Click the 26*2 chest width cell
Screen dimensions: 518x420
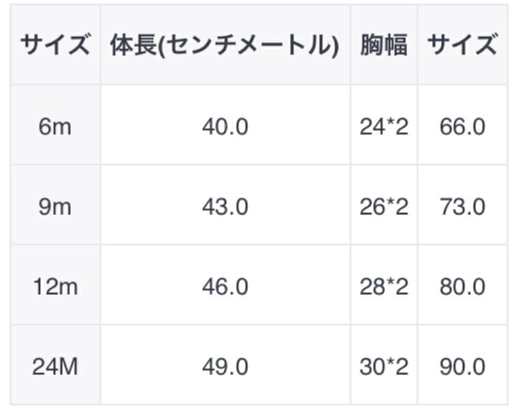[384, 206]
